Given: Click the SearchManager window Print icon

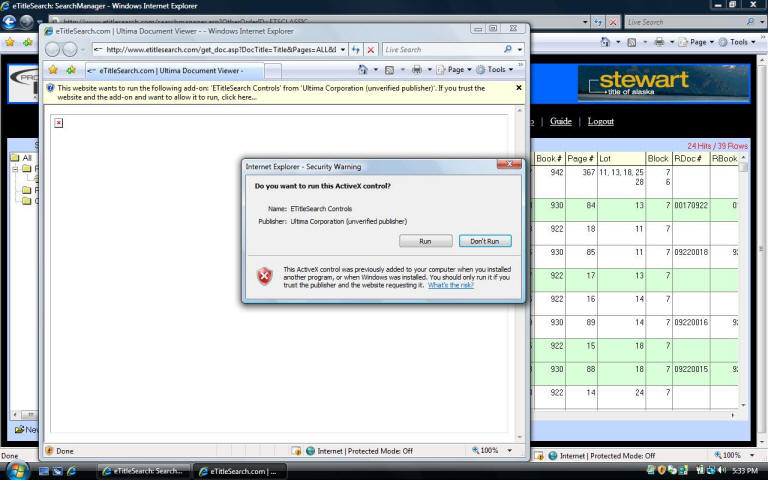Looking at the screenshot, I should [659, 42].
